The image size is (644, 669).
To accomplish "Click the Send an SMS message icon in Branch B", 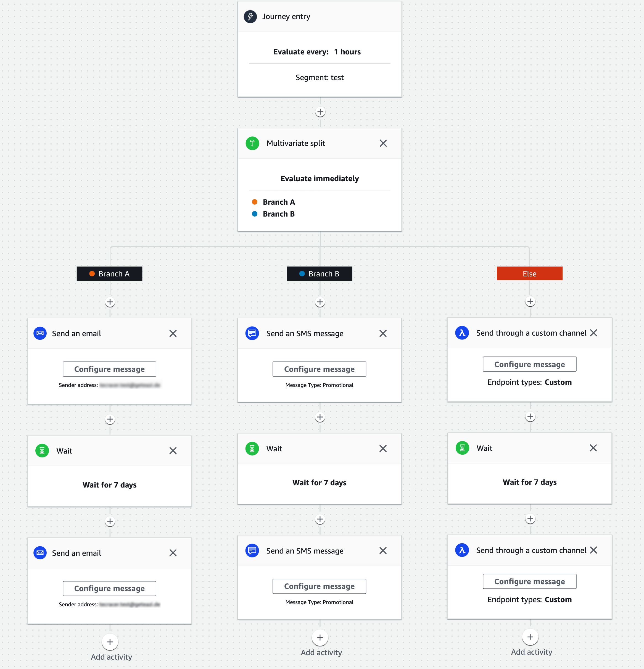I will pos(252,333).
